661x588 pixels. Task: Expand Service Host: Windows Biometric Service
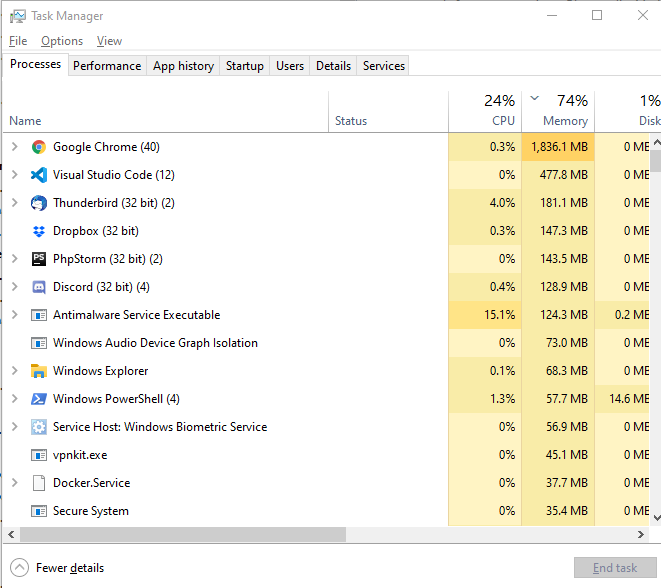(x=15, y=427)
